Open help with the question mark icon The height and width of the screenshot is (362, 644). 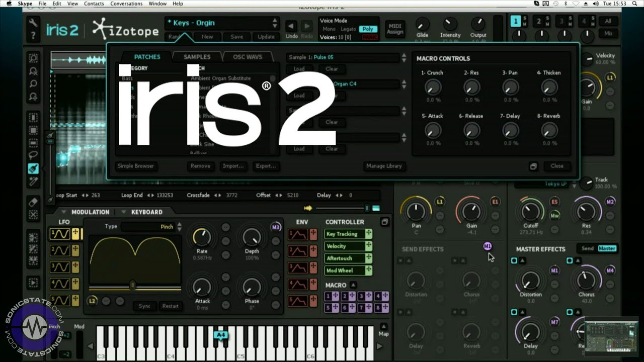(x=33, y=36)
